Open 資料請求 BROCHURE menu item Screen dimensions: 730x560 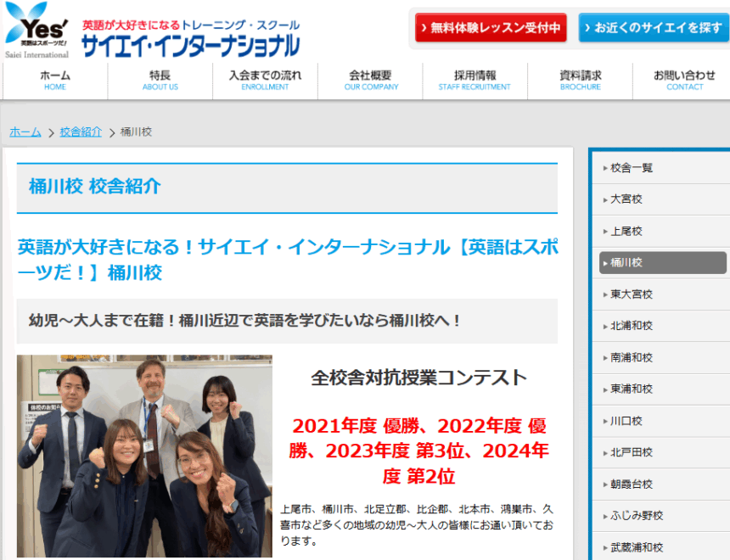(580, 81)
